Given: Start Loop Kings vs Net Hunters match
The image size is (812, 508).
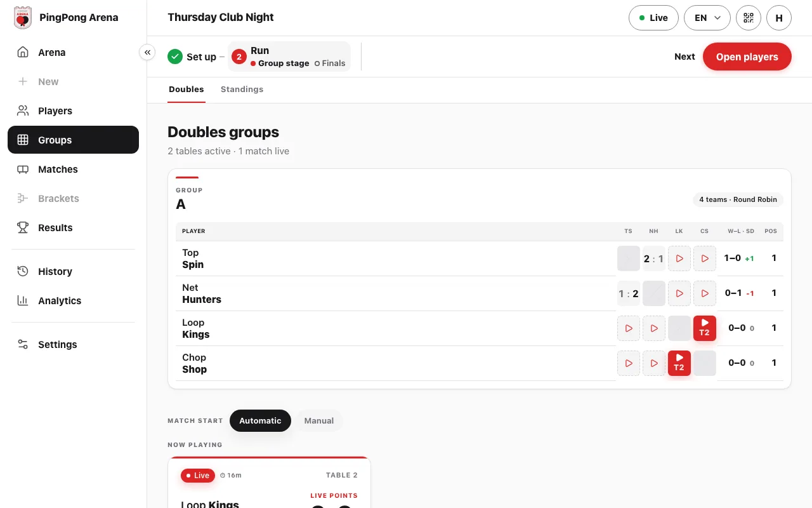Looking at the screenshot, I should 654,328.
